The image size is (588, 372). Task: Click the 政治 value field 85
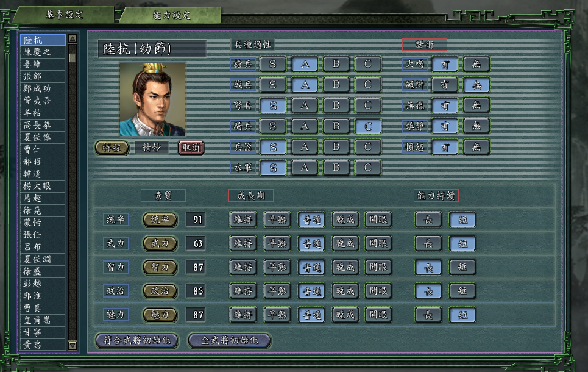(196, 291)
